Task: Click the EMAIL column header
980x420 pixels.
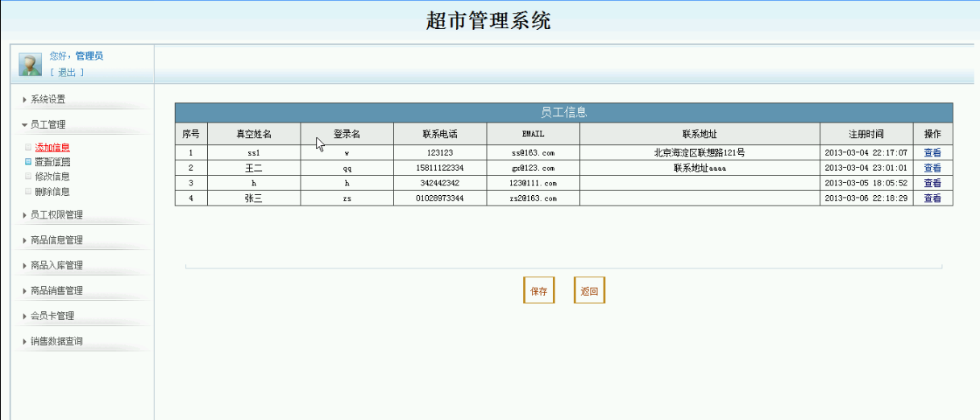Action: tap(533, 133)
